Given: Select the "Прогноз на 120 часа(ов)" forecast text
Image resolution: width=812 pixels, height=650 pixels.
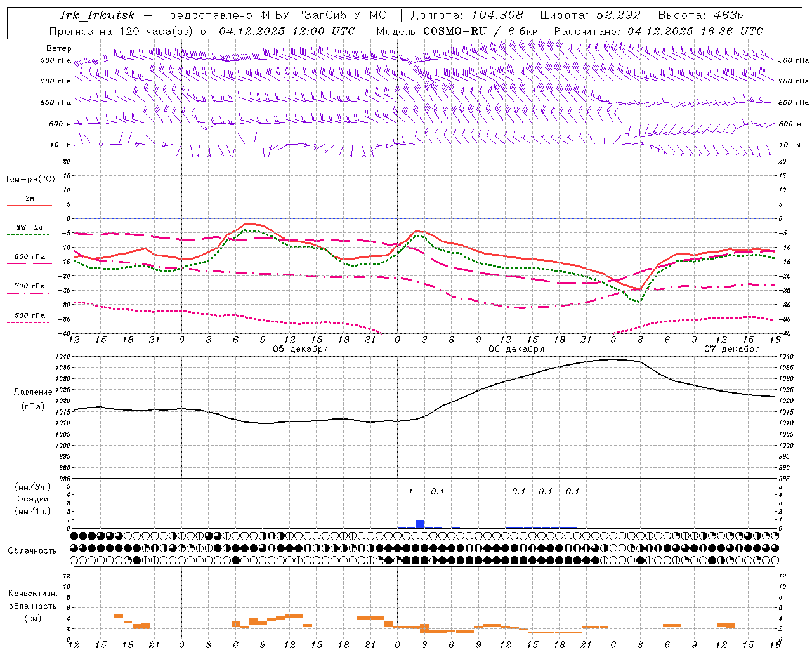Looking at the screenshot, I should pyautogui.click(x=122, y=31).
